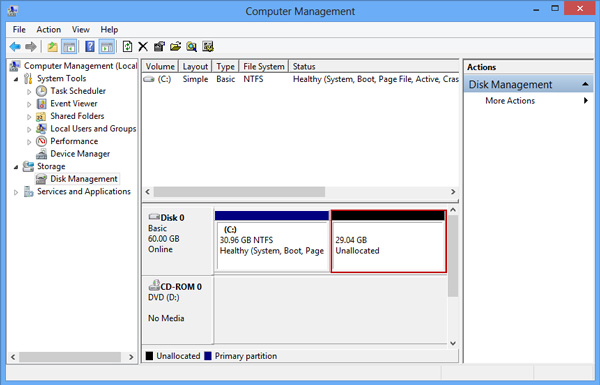Click the Computer Management title bar icon
The height and width of the screenshot is (385, 600).
[12, 11]
